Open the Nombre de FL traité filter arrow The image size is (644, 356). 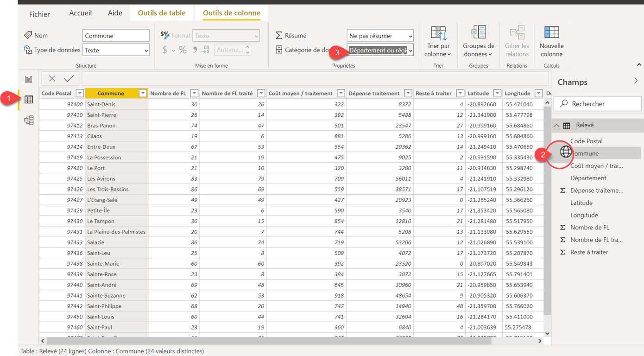tap(261, 93)
